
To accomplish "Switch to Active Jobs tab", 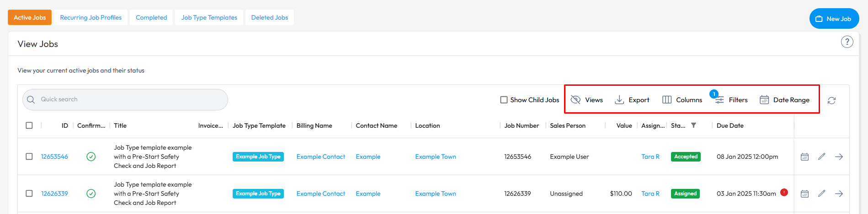I will click(x=30, y=17).
